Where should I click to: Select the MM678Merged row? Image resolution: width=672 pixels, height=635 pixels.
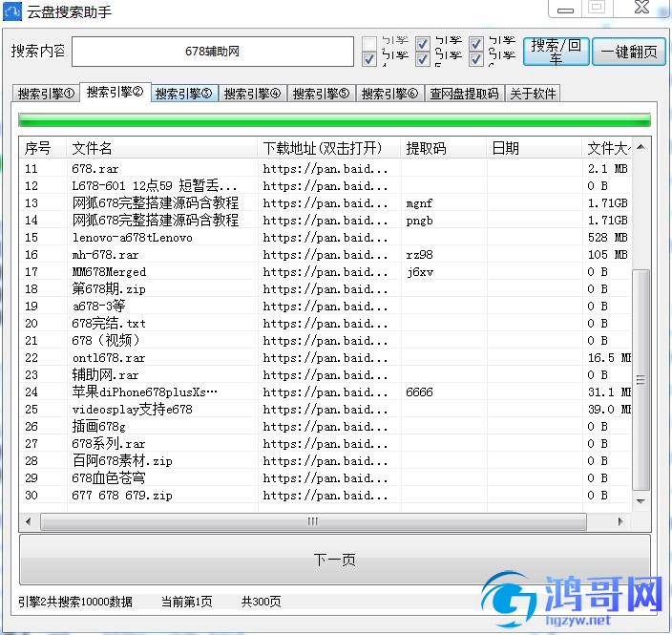pos(325,271)
